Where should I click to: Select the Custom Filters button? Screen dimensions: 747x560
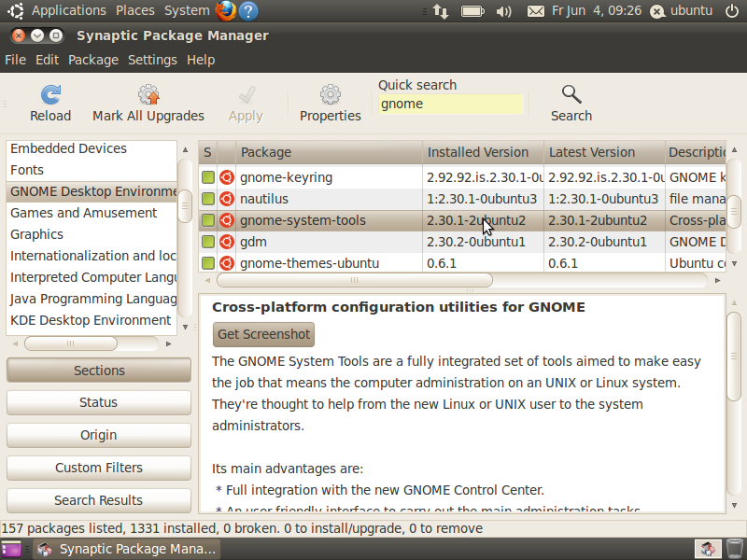(x=98, y=468)
